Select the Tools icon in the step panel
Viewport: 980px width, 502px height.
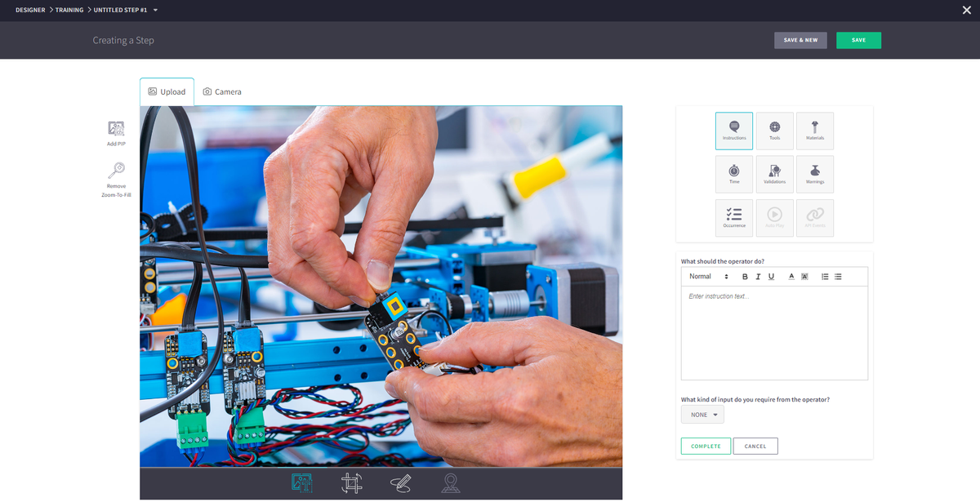(x=774, y=131)
